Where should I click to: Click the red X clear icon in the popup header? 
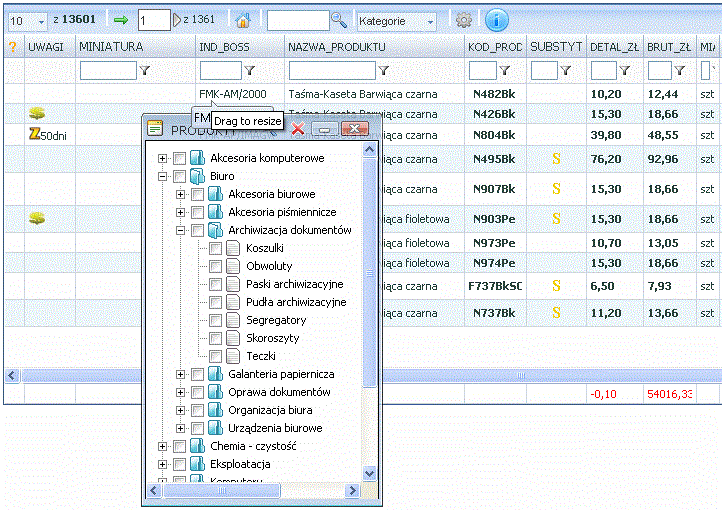click(x=298, y=129)
